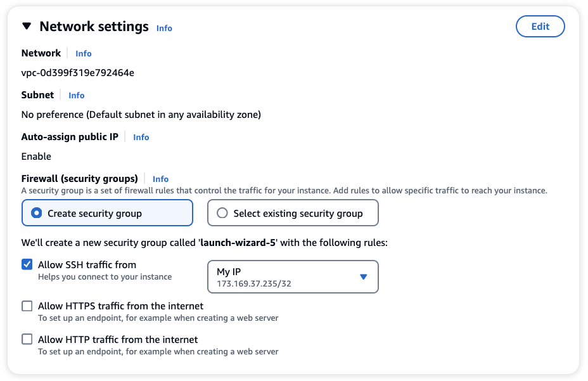Click the blue dropdown arrow beside My IP
The height and width of the screenshot is (381, 588).
pos(363,276)
